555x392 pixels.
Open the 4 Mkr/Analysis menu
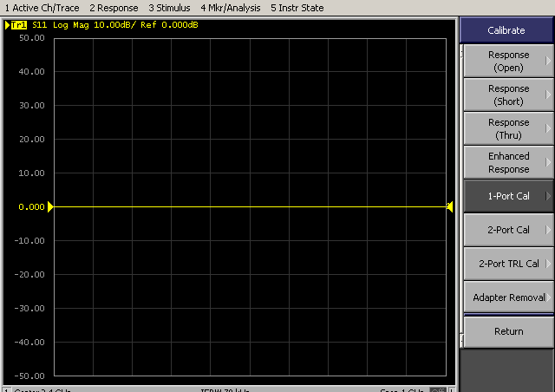[231, 8]
